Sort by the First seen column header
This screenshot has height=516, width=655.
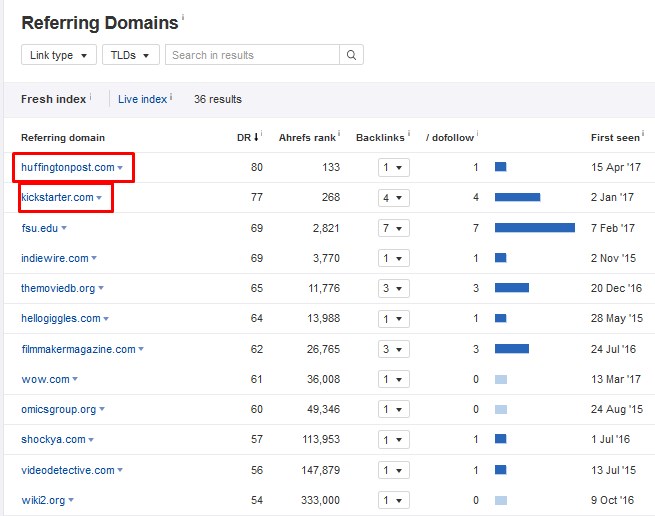pyautogui.click(x=614, y=137)
